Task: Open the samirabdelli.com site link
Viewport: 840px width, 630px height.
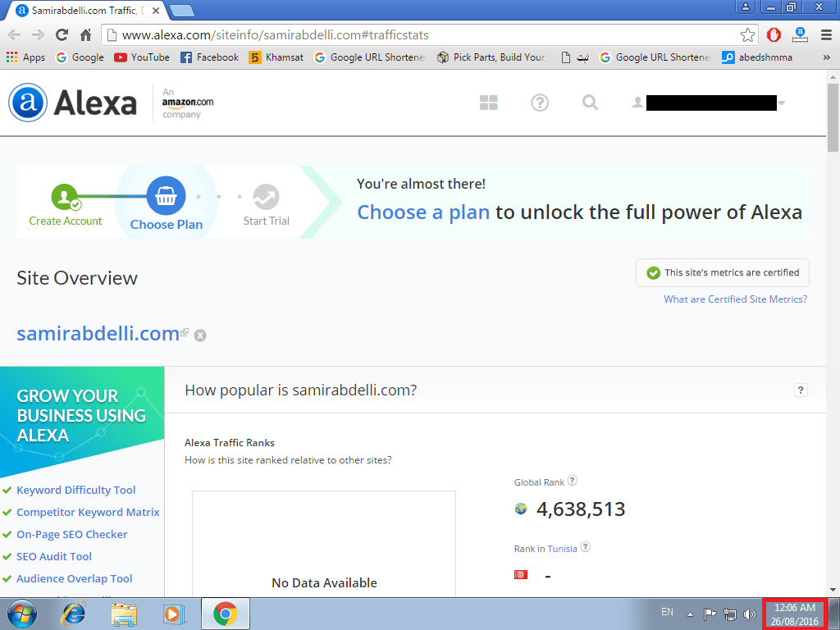Action: [98, 333]
